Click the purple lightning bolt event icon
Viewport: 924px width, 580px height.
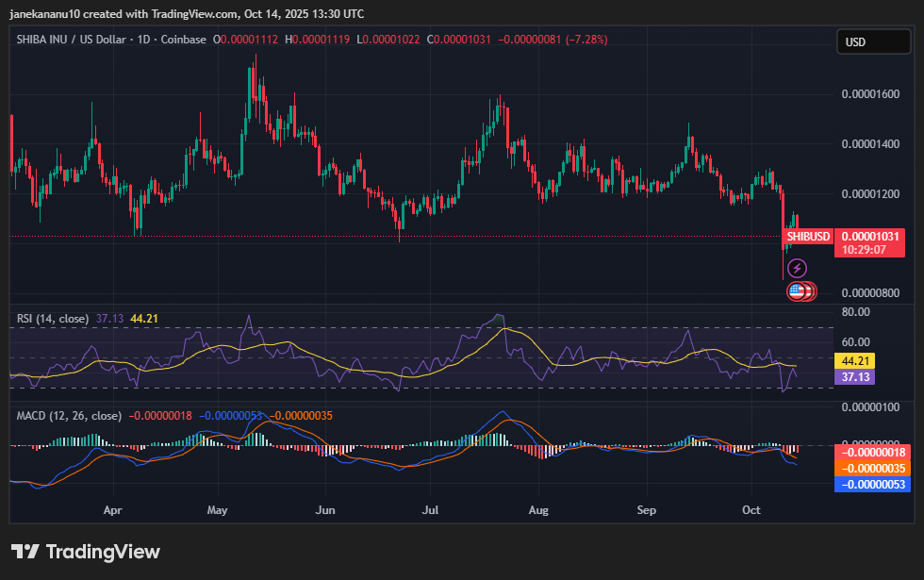(797, 269)
